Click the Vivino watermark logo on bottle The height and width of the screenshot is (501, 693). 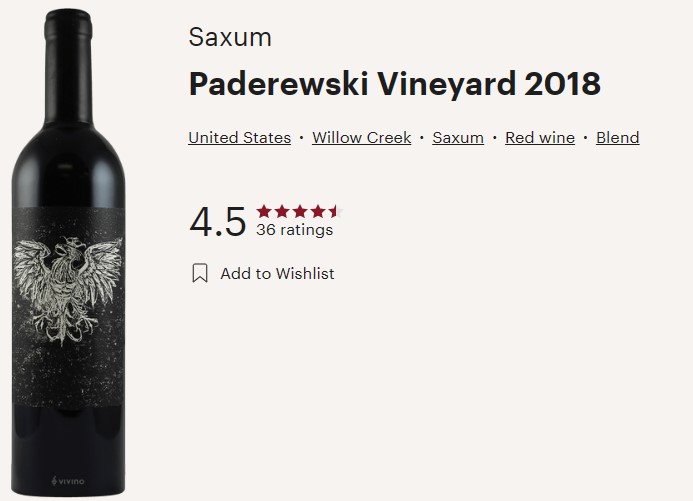tap(68, 481)
